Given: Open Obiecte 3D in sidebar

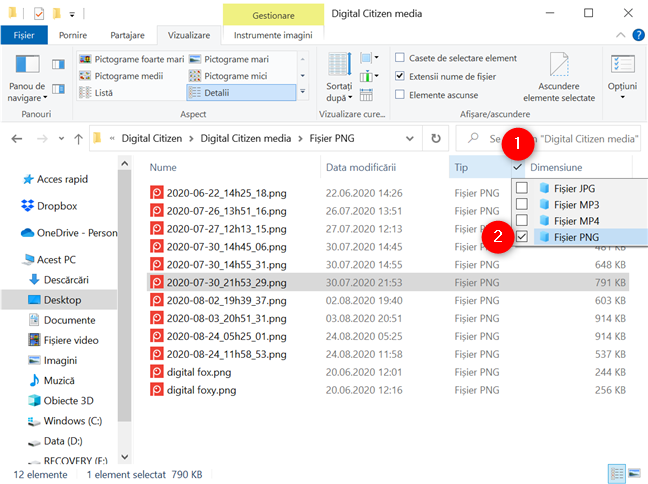Looking at the screenshot, I should [61, 401].
